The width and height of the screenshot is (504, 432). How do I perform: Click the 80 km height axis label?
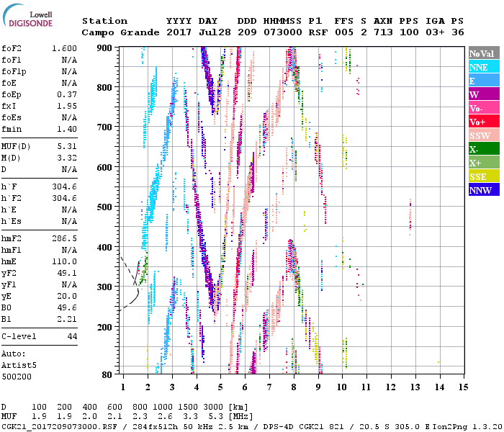[107, 374]
